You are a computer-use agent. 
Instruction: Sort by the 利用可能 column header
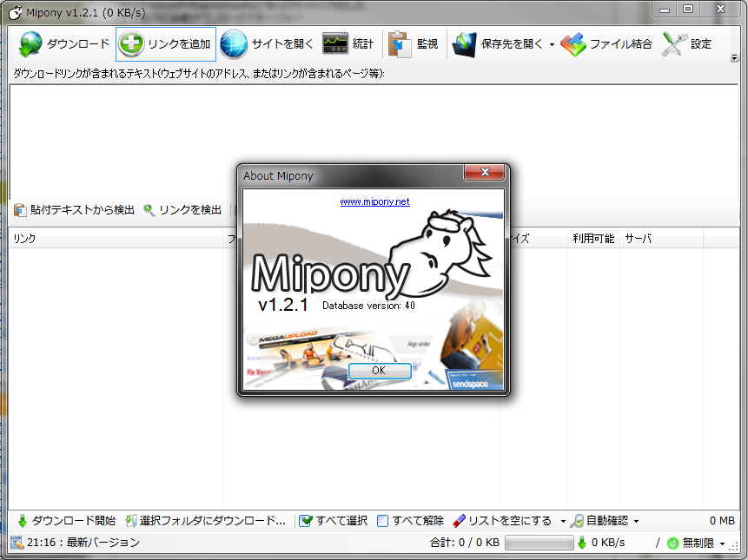click(593, 238)
